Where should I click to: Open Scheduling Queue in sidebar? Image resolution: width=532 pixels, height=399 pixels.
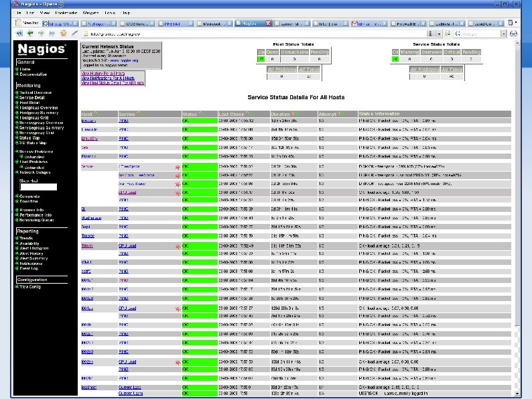(x=37, y=220)
